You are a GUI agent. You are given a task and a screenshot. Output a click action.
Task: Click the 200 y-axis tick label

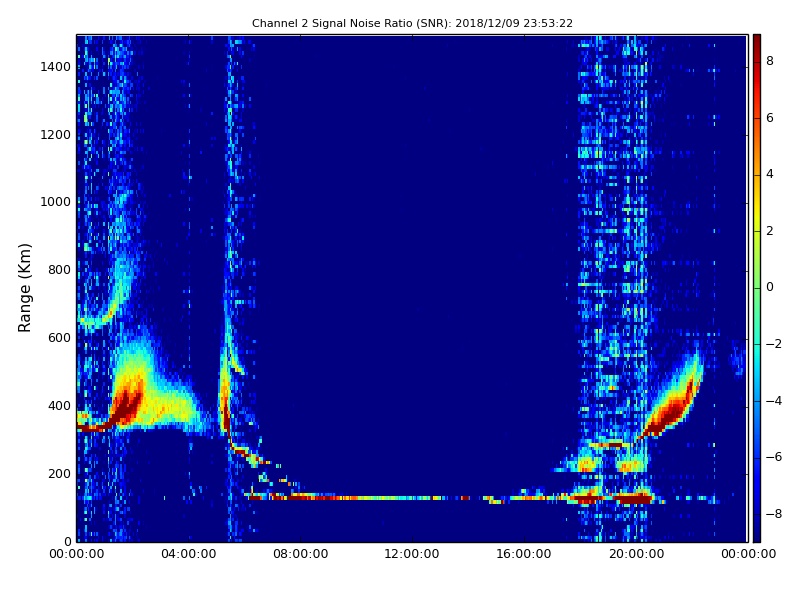pyautogui.click(x=59, y=473)
